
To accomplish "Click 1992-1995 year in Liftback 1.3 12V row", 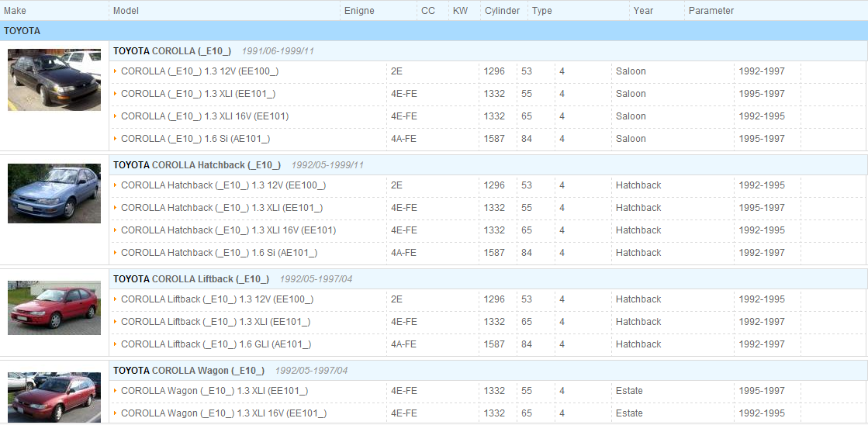I will 762,299.
